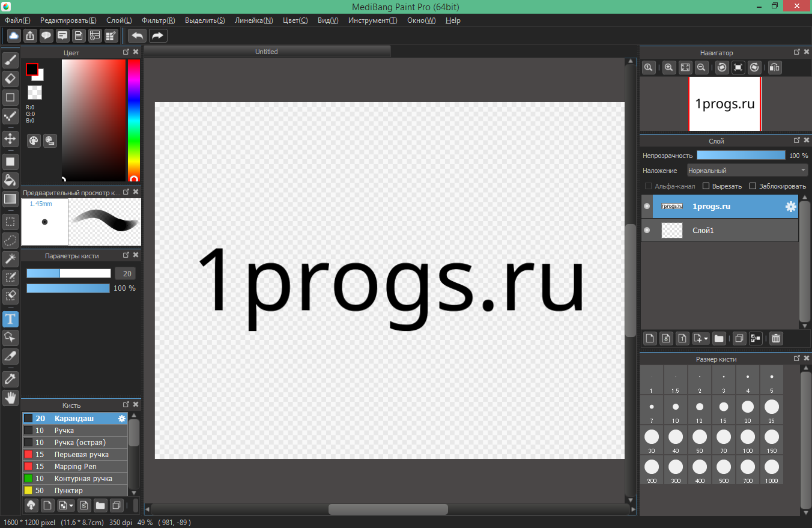
Task: Click the flip view icon in Navigator
Action: coord(775,68)
